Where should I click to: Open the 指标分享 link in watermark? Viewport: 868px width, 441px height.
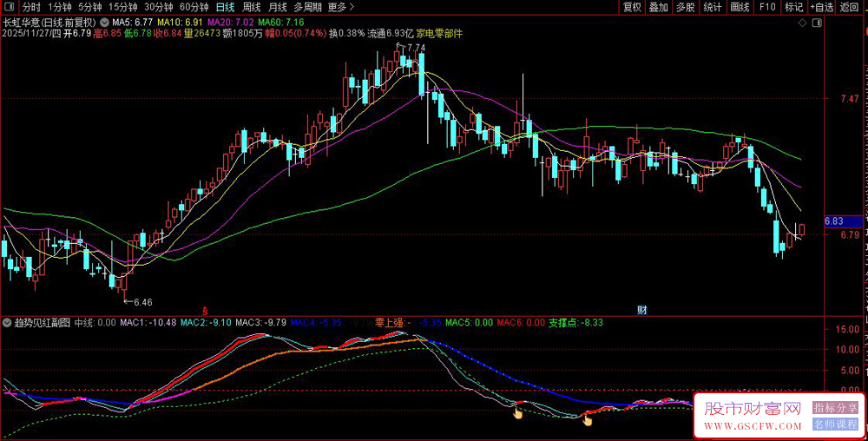[835, 408]
